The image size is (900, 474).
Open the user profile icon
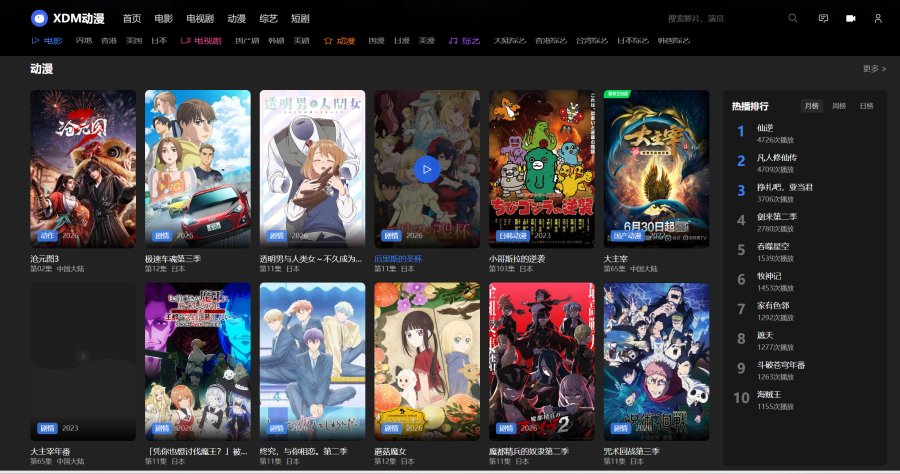pyautogui.click(x=878, y=18)
